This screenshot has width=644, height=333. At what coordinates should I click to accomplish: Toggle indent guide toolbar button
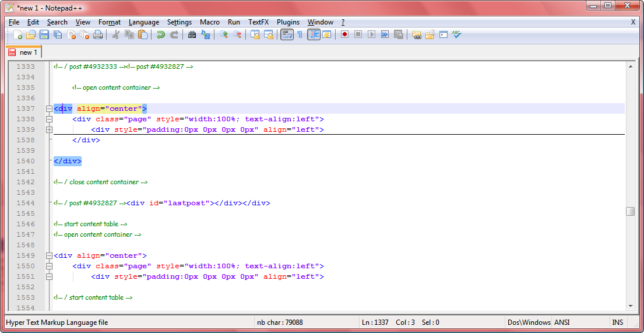314,35
